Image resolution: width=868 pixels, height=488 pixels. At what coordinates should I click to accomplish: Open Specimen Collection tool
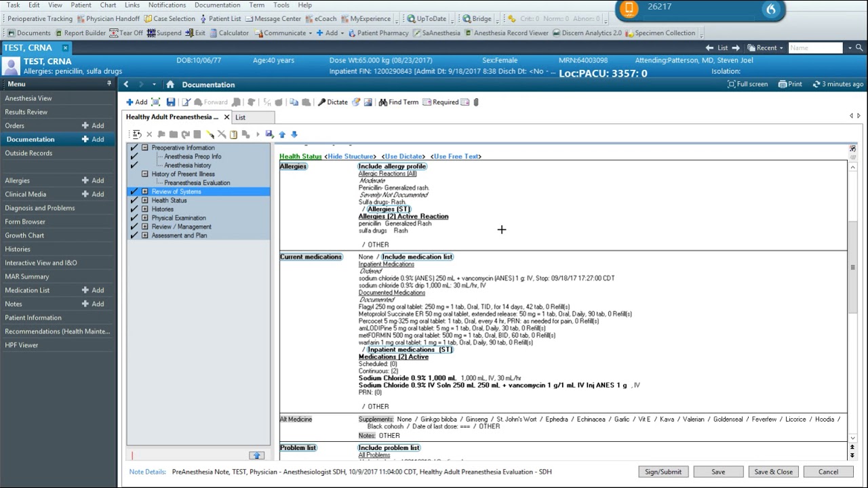(660, 33)
